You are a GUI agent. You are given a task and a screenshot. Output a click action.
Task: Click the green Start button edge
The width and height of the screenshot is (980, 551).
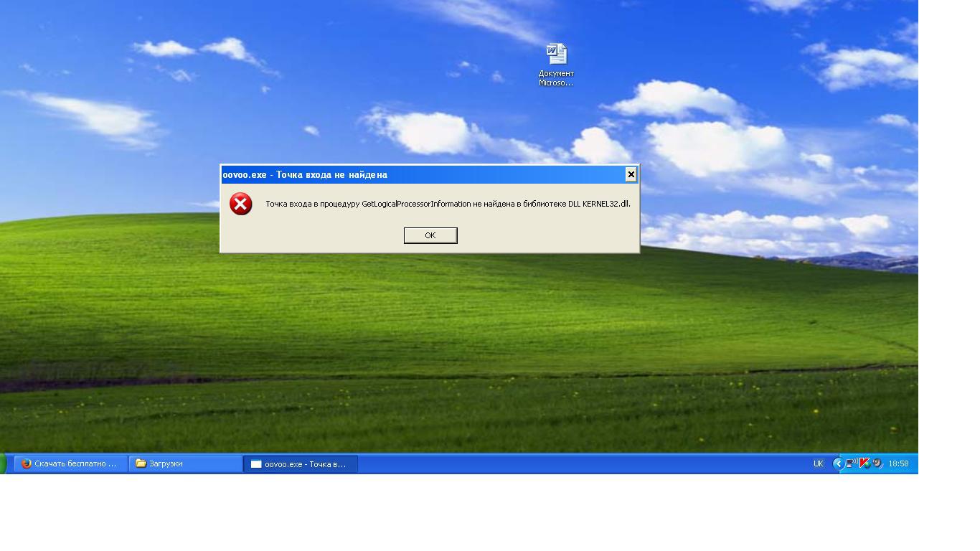(3, 463)
